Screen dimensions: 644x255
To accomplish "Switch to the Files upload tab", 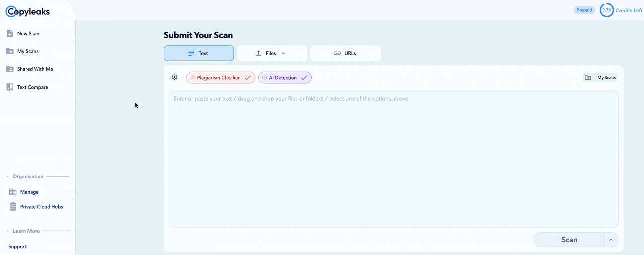I will [272, 53].
